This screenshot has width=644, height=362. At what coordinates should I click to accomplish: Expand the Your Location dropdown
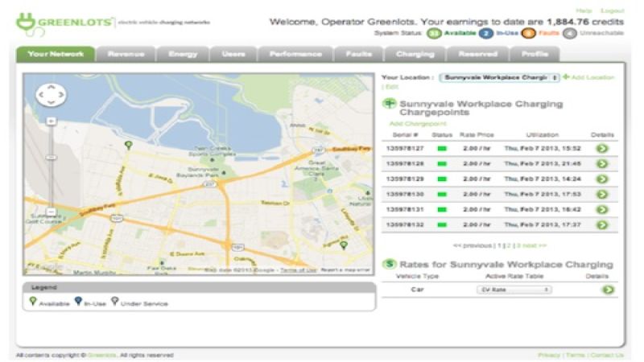click(x=499, y=77)
